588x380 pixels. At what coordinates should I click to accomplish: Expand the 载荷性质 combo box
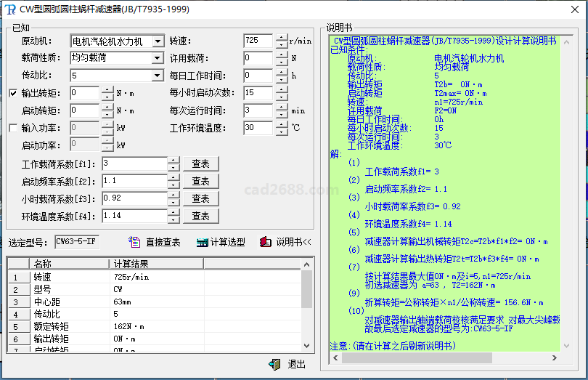(158, 58)
